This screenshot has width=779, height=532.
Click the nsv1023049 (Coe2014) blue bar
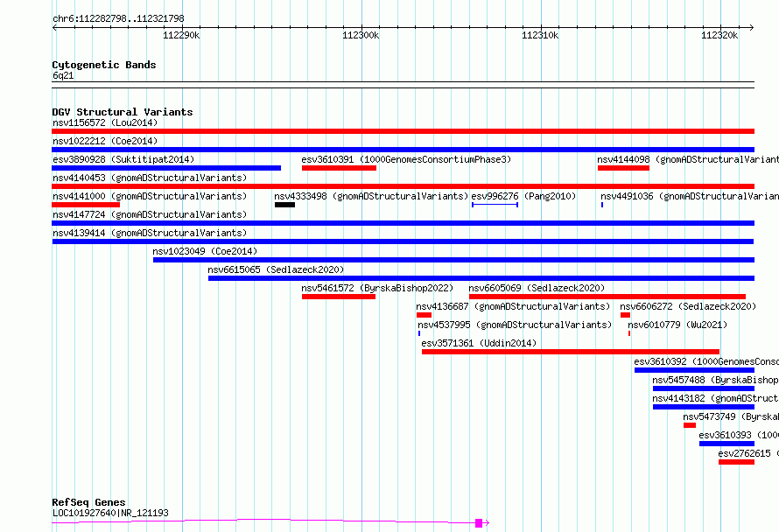click(x=453, y=260)
